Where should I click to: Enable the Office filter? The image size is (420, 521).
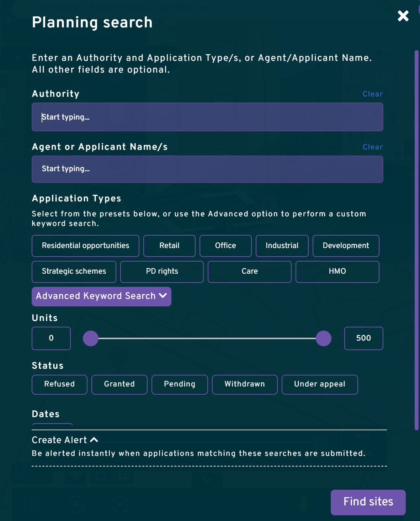pos(225,246)
